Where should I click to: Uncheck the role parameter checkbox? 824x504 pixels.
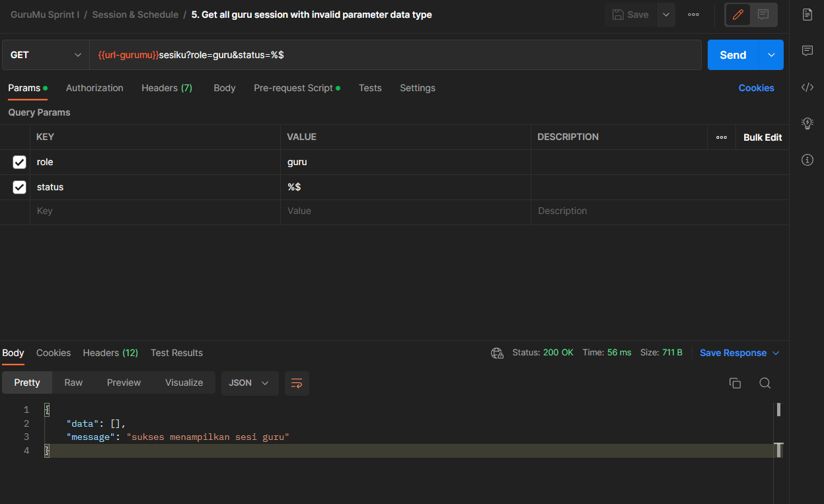19,162
